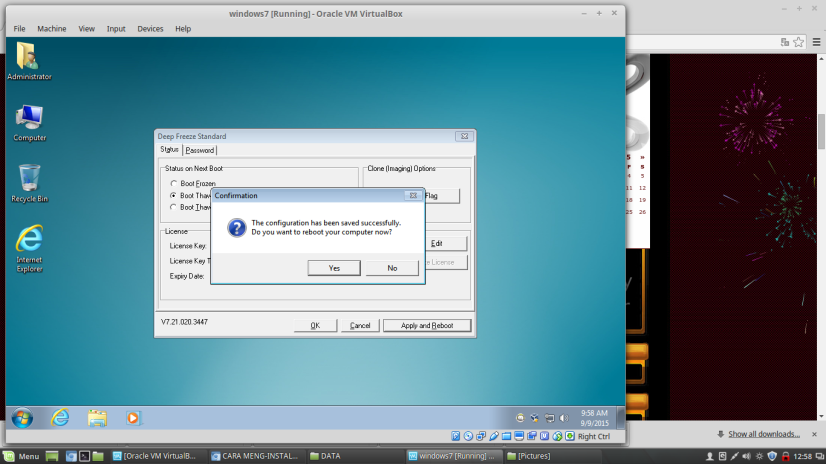Click VirtualBox VT-x features indicator

click(x=544, y=436)
